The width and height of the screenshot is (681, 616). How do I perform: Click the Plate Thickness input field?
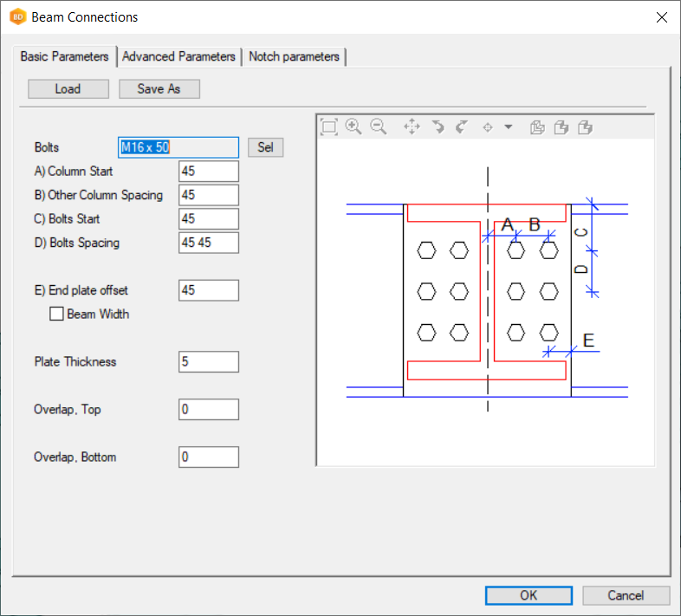click(x=208, y=362)
